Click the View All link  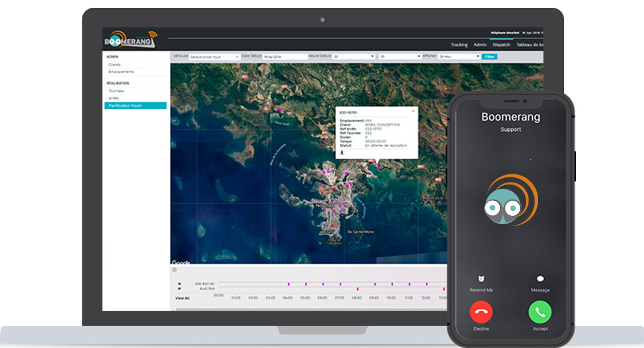[182, 298]
